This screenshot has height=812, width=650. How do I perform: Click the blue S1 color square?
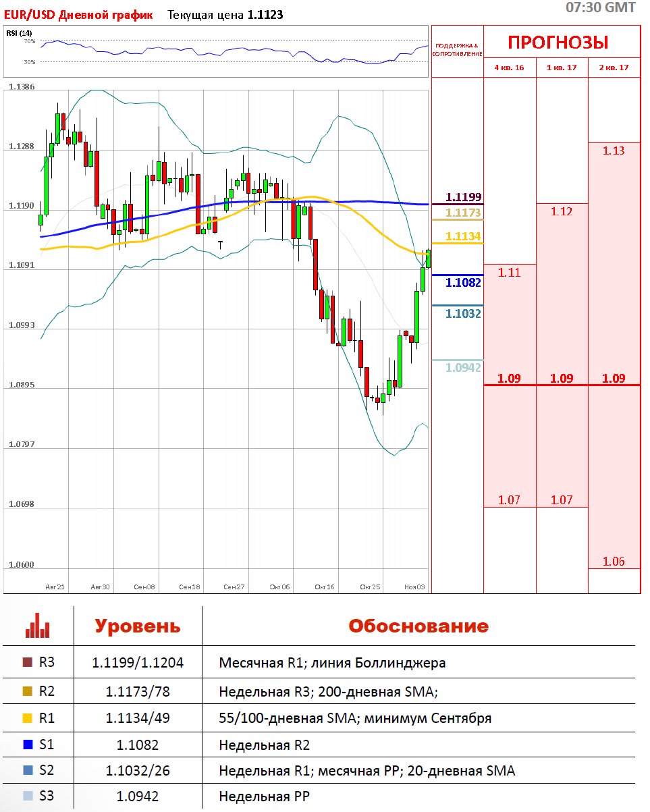(x=28, y=745)
